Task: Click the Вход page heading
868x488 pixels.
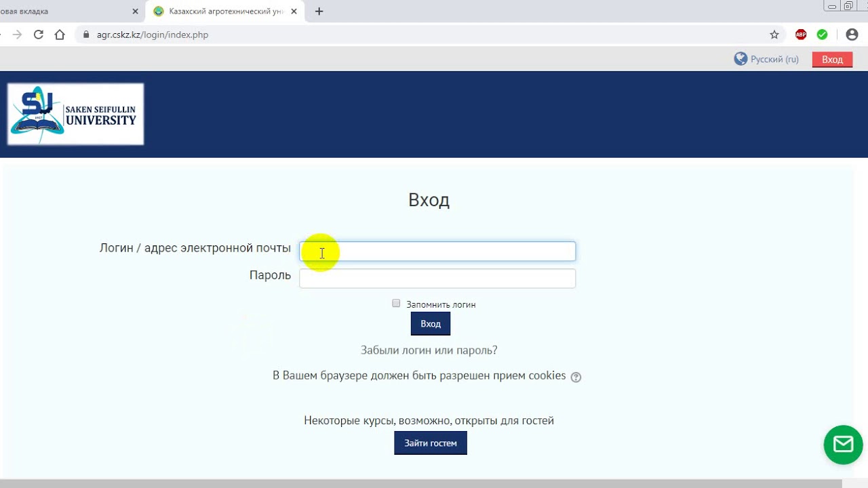Action: click(429, 200)
